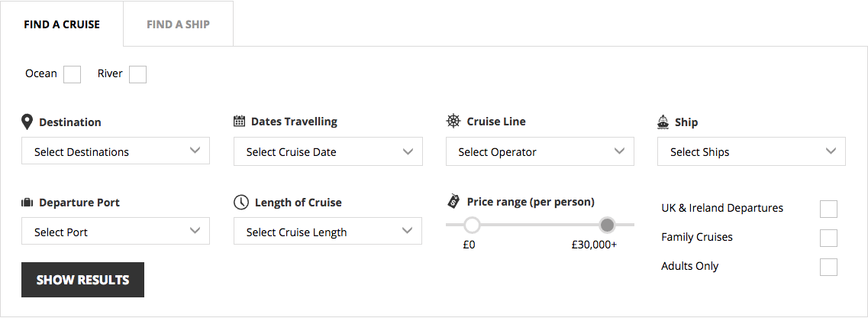The height and width of the screenshot is (318, 868).
Task: Click the £30,000+ maximum price slider handle
Action: point(607,225)
